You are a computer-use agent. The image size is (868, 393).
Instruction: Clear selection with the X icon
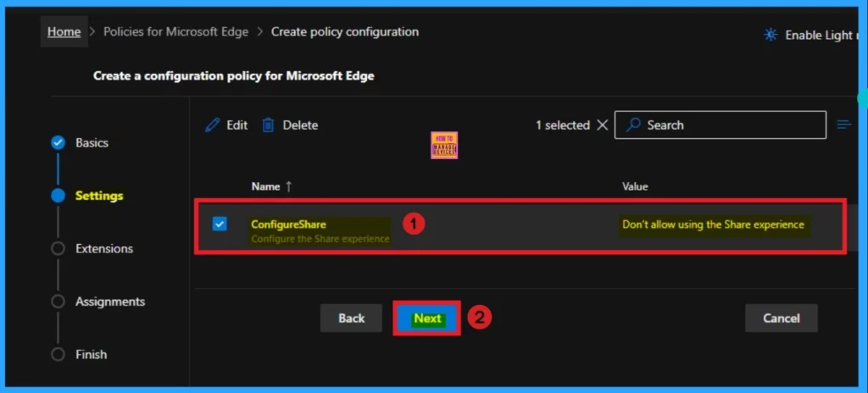[x=603, y=125]
